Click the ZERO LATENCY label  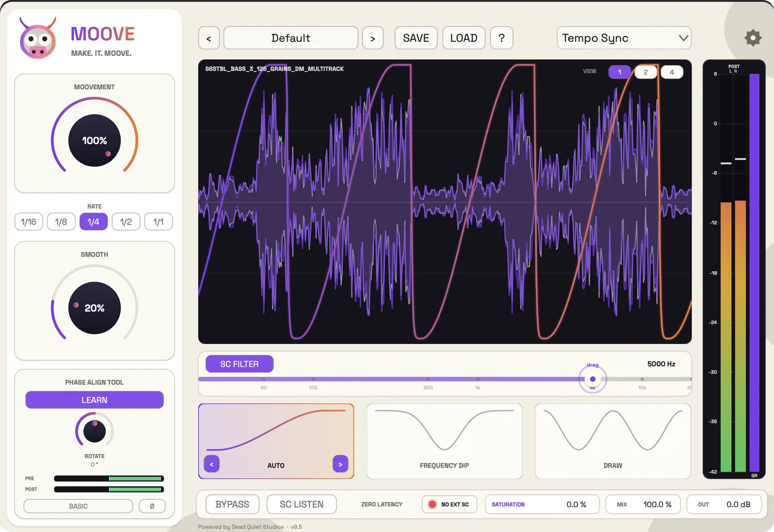pos(382,505)
